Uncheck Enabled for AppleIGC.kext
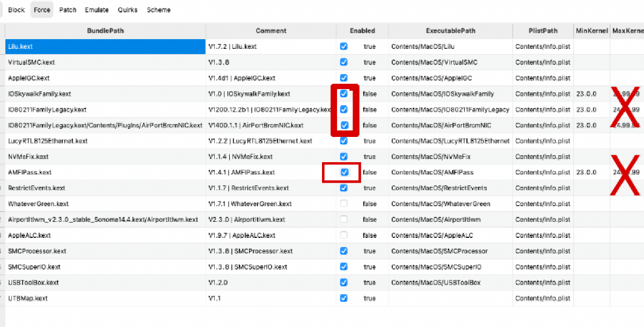The image size is (644, 327). [x=343, y=78]
